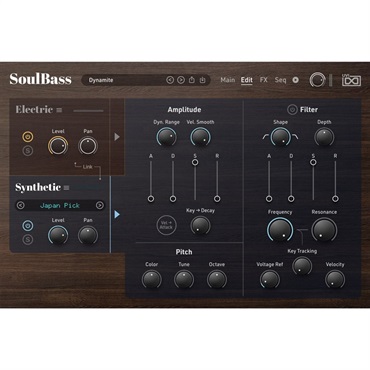Click Filter Sustain slider handle
The width and height of the screenshot is (370, 370).
(313, 162)
